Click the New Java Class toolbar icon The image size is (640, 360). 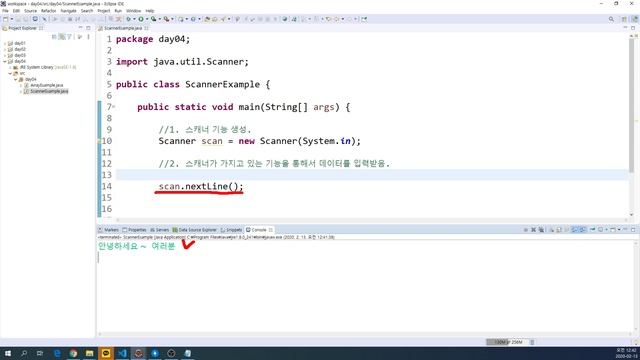click(x=193, y=19)
